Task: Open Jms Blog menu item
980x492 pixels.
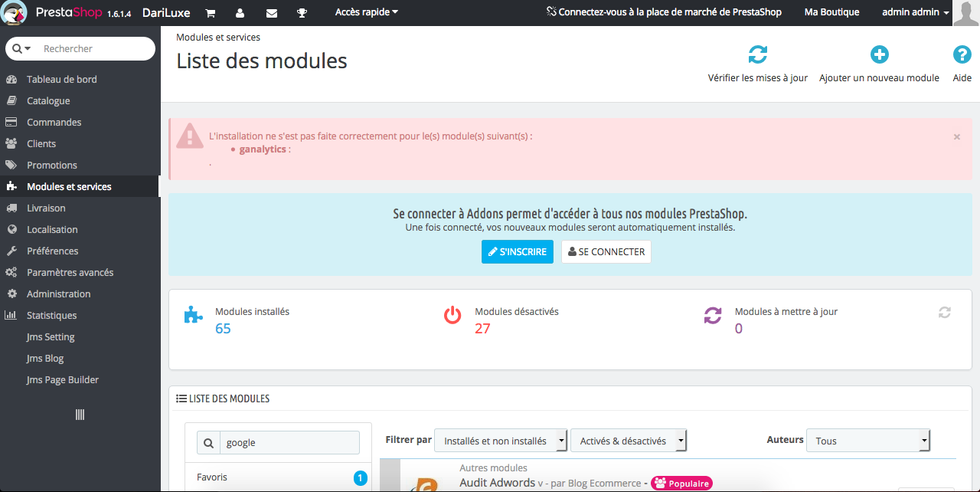Action: point(45,359)
